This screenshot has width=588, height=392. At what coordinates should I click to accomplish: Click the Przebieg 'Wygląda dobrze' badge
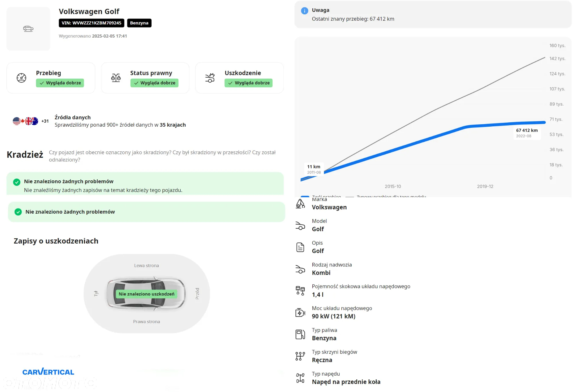(x=60, y=83)
